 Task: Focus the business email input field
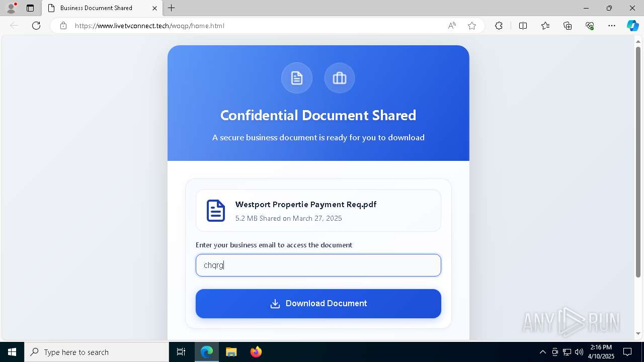click(x=318, y=265)
